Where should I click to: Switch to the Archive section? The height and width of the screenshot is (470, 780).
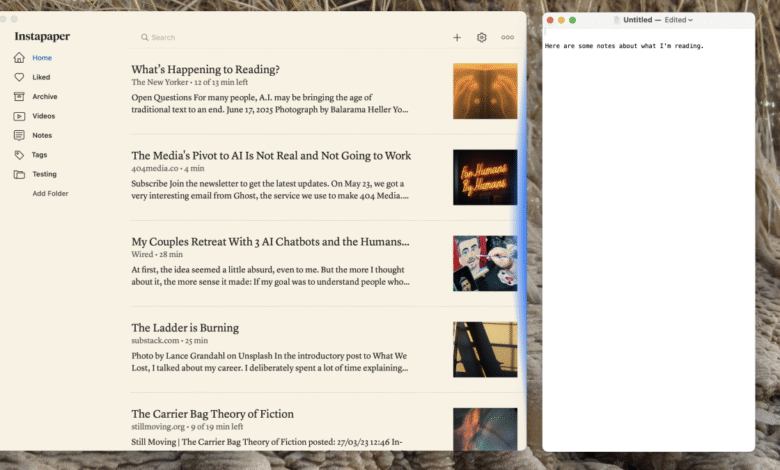45,96
